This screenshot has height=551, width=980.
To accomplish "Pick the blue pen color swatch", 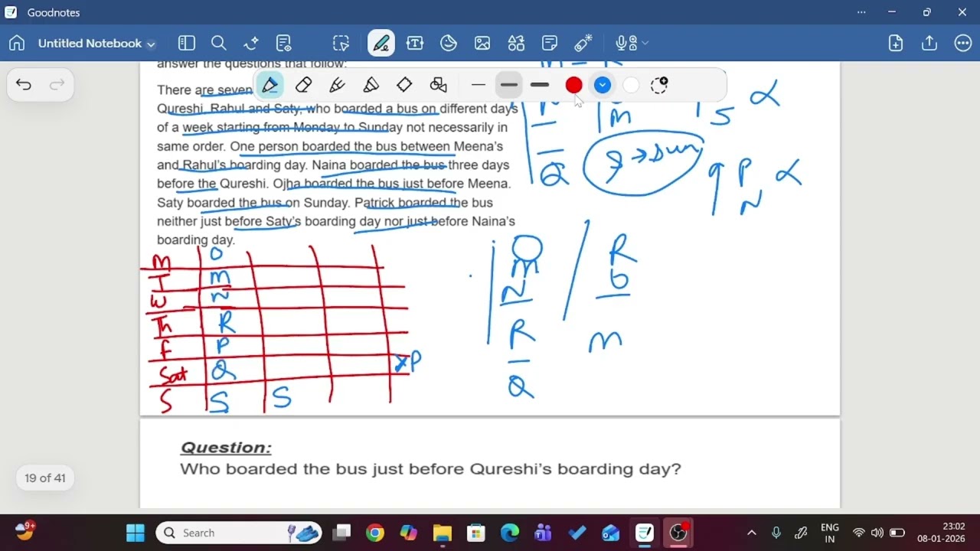I will tap(603, 86).
